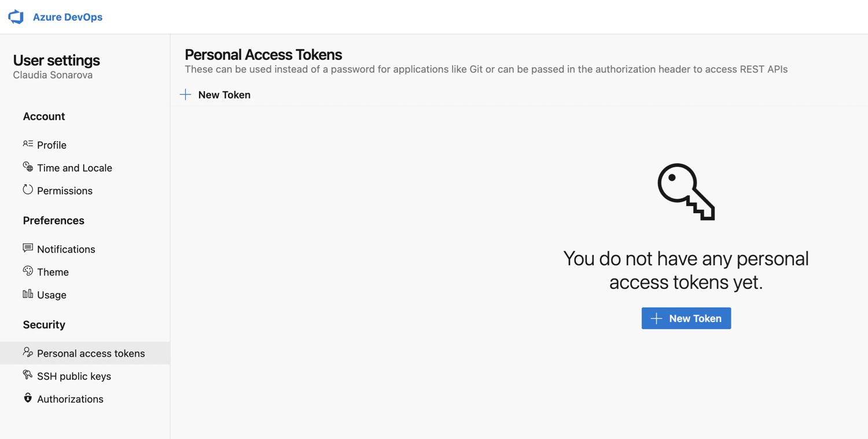868x439 pixels.
Task: Click the plus icon next to New Token
Action: [x=185, y=94]
